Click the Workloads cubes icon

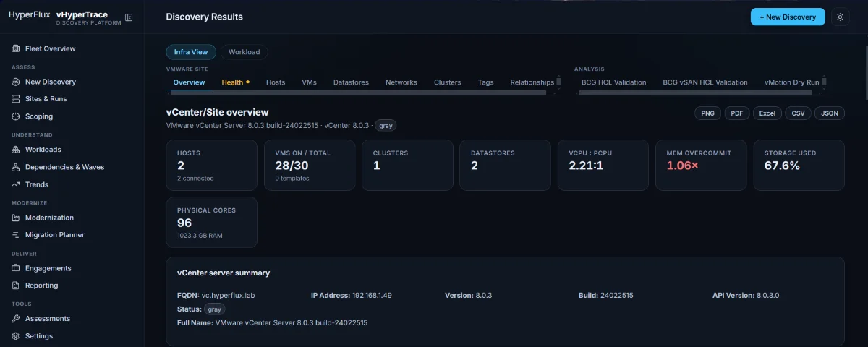(x=16, y=150)
